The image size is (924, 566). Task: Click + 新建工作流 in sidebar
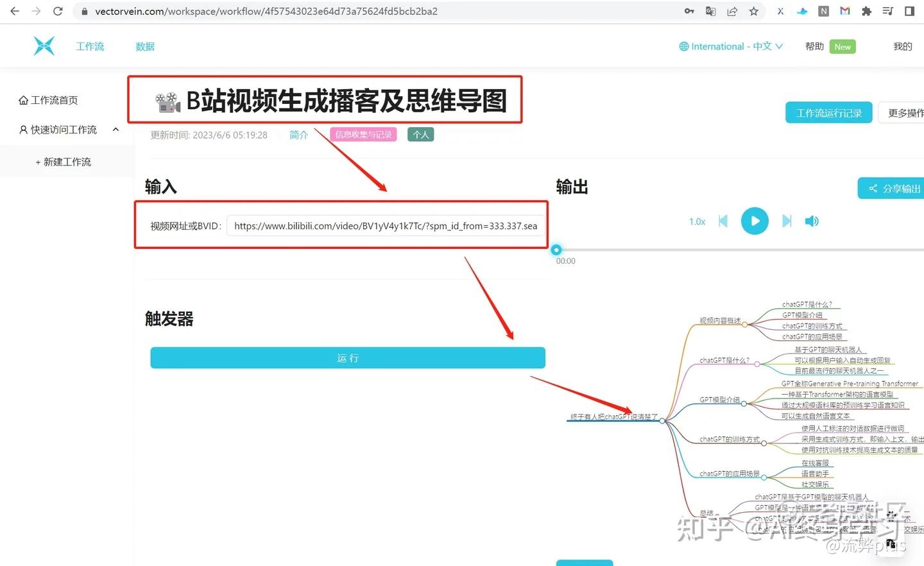63,162
